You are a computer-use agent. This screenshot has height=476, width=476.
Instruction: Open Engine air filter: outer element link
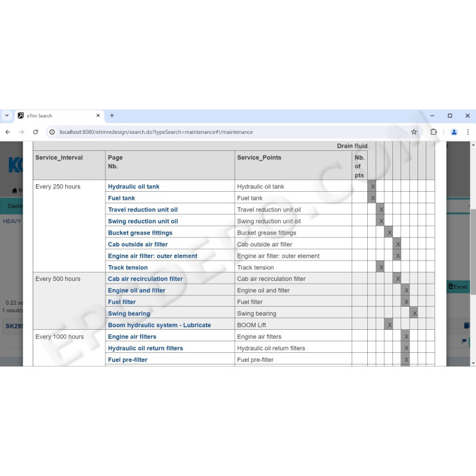(x=153, y=256)
